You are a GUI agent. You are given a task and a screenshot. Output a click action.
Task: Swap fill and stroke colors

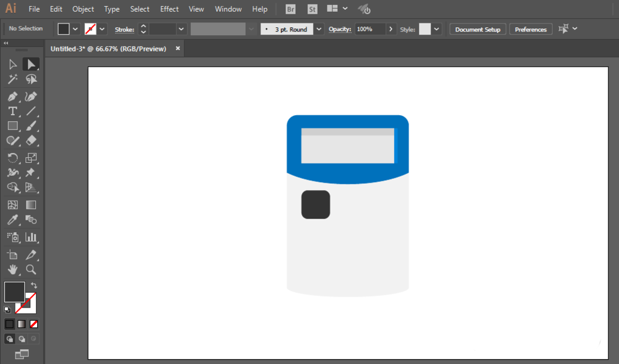[x=34, y=285]
